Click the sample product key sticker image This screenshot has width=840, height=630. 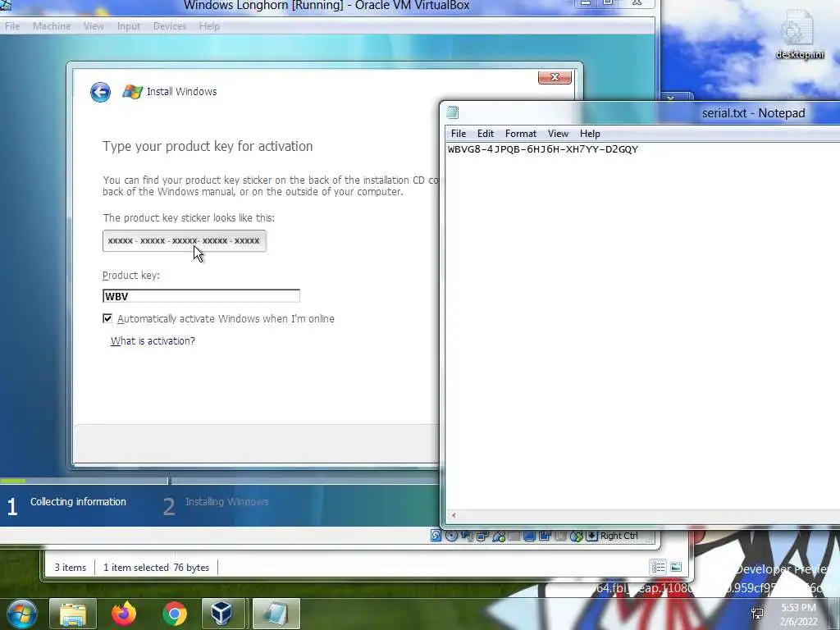[x=185, y=241]
